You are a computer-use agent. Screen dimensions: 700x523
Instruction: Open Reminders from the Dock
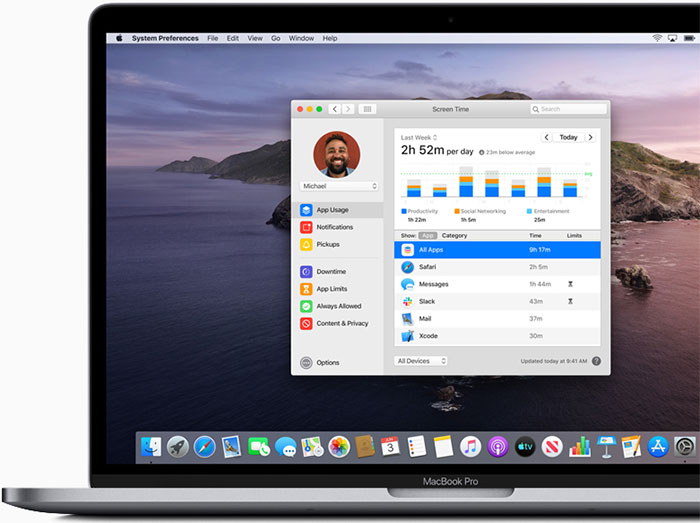pyautogui.click(x=417, y=447)
